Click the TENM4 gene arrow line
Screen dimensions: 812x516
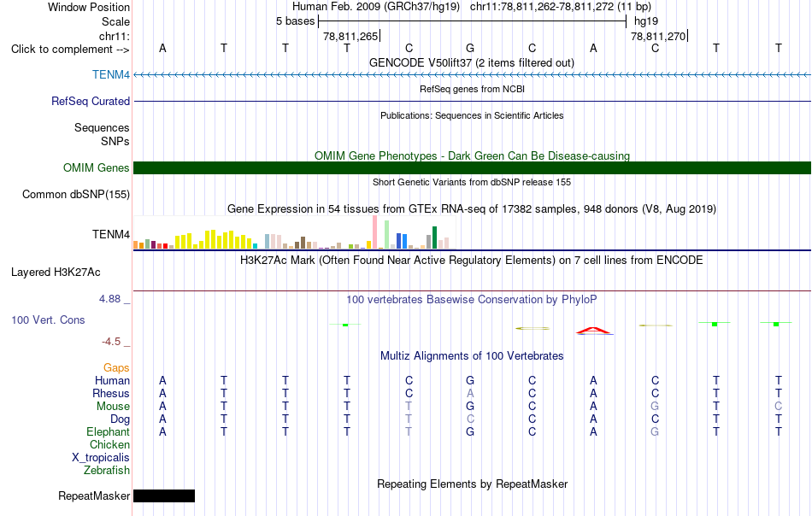coord(472,75)
